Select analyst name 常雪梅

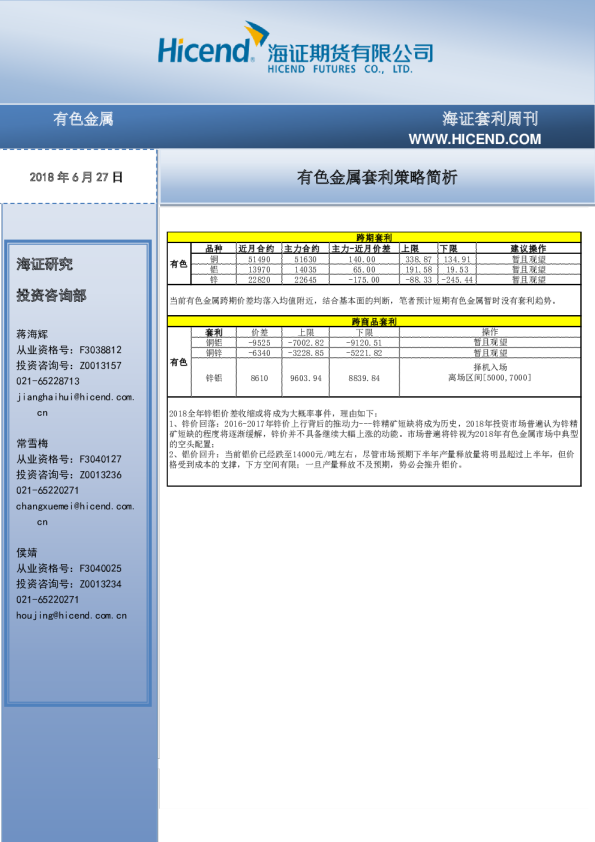32,443
